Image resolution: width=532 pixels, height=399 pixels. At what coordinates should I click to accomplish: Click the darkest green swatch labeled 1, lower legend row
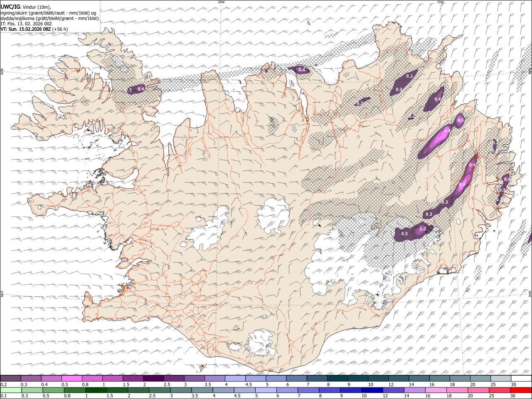click(96, 390)
